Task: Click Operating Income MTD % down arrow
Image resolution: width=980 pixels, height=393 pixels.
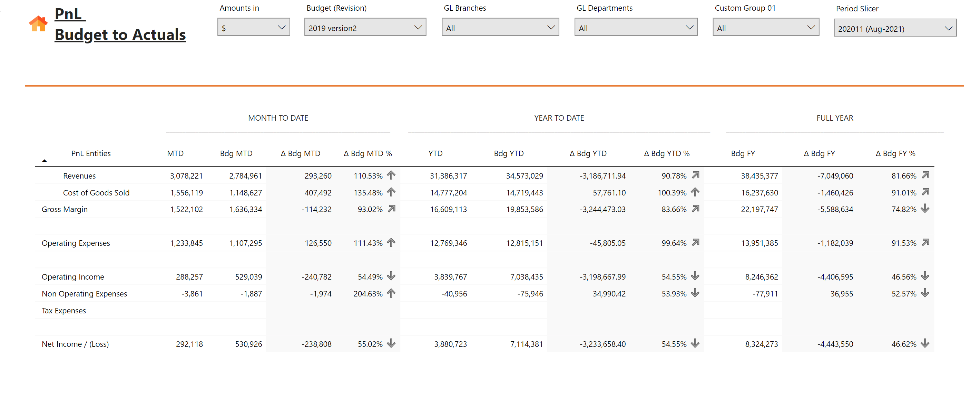Action: [x=391, y=276]
